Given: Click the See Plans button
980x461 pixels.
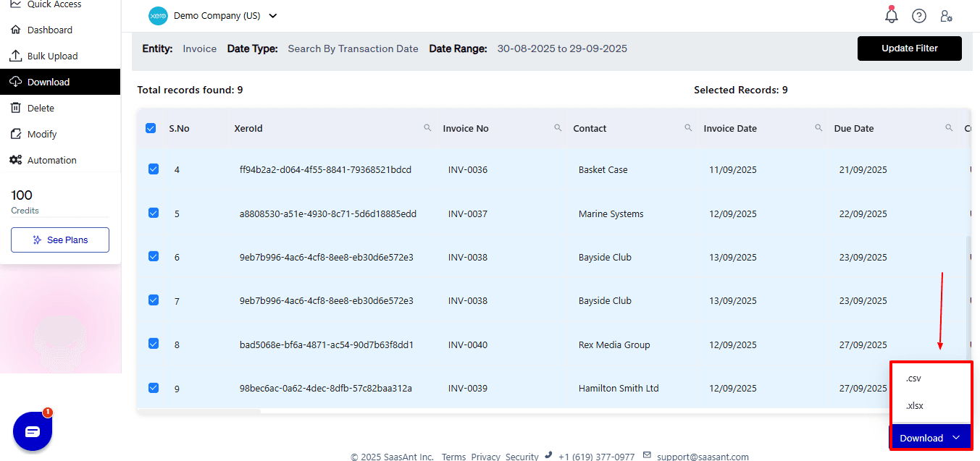Looking at the screenshot, I should point(60,240).
